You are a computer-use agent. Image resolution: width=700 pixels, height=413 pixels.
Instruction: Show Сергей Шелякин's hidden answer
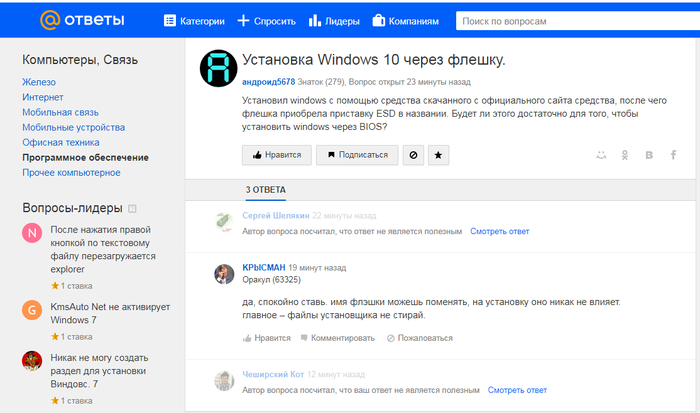[x=500, y=231]
